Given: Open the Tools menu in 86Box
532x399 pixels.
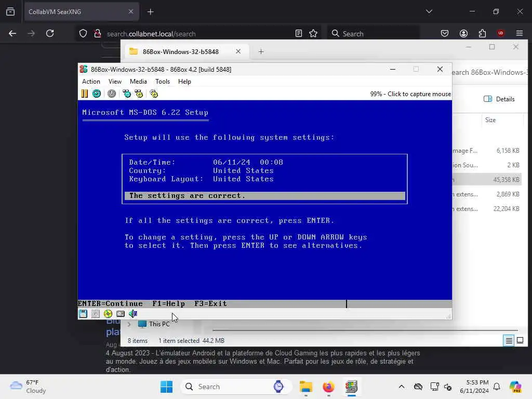Looking at the screenshot, I should [x=163, y=82].
